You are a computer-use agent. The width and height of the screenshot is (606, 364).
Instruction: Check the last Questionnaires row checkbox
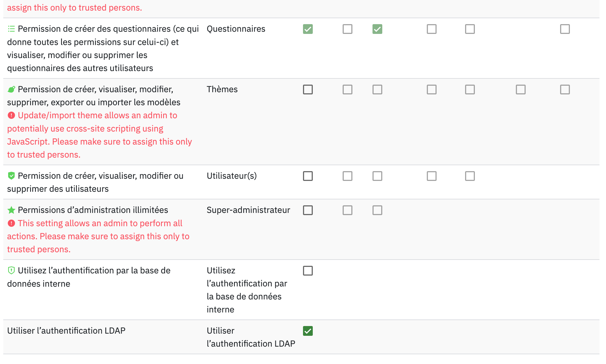tap(565, 29)
